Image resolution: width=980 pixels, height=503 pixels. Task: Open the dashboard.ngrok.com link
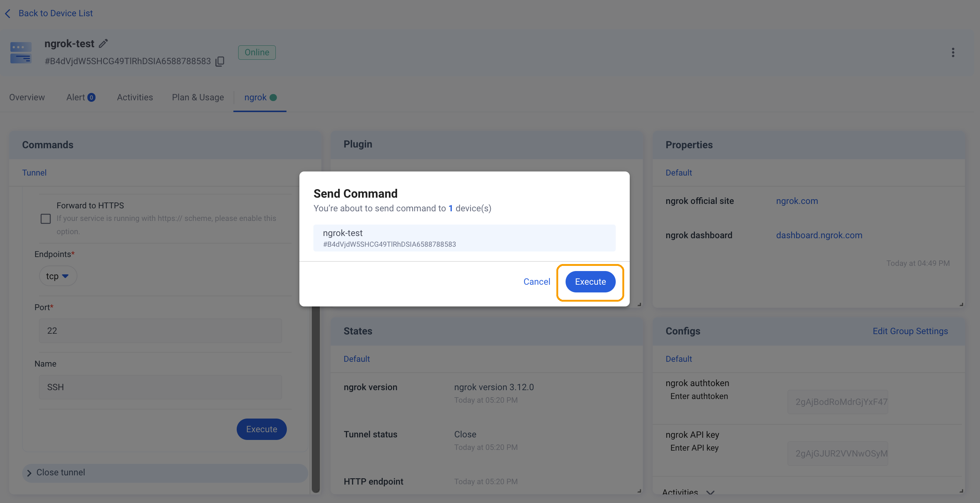pyautogui.click(x=819, y=235)
